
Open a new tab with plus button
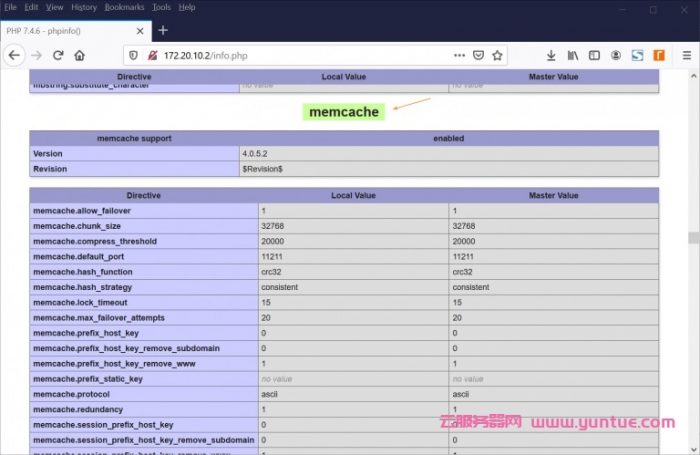click(x=163, y=30)
